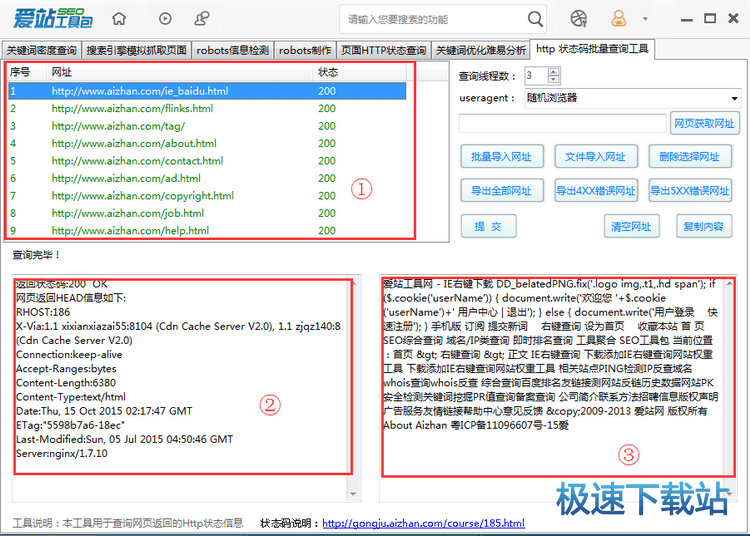This screenshot has width=750, height=536.
Task: Focus the function search input field
Action: (x=433, y=20)
